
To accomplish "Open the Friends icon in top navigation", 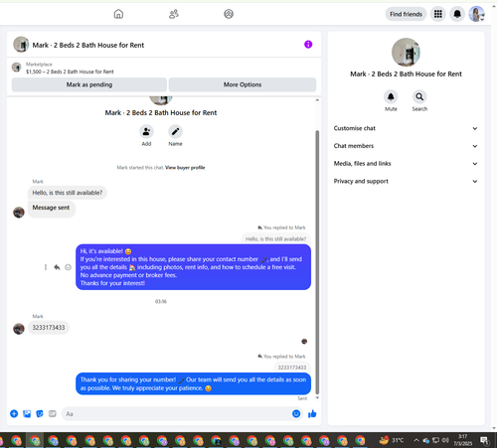I will (x=174, y=14).
